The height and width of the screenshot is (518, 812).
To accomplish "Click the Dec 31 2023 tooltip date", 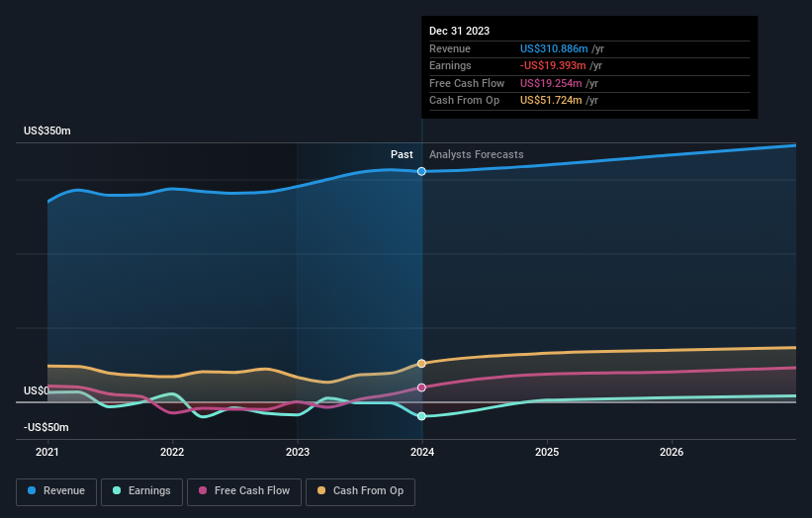I will point(459,31).
